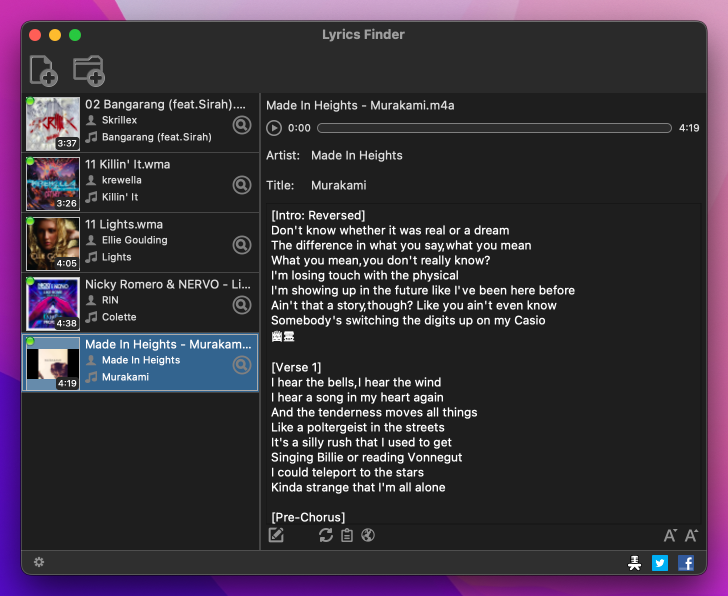Open web search globe icon
The width and height of the screenshot is (728, 596).
pos(368,535)
